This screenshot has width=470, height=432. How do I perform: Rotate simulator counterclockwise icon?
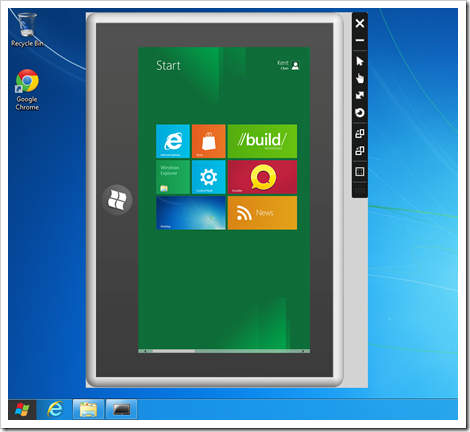pos(360,151)
